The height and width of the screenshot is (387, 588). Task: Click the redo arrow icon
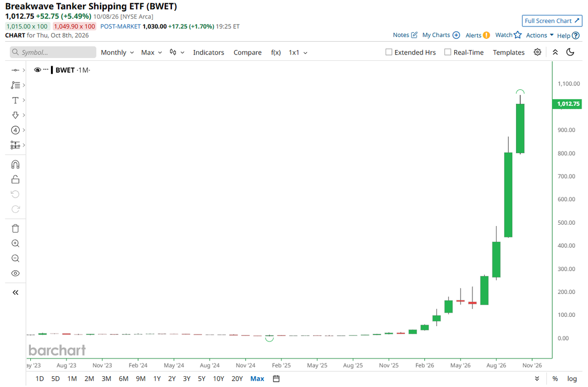point(15,209)
